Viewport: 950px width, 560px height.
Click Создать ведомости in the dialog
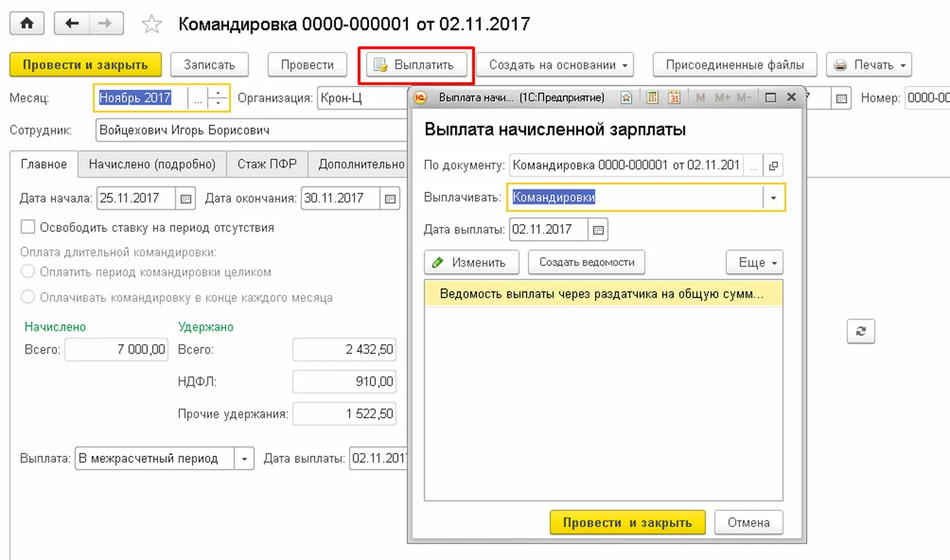click(x=587, y=262)
